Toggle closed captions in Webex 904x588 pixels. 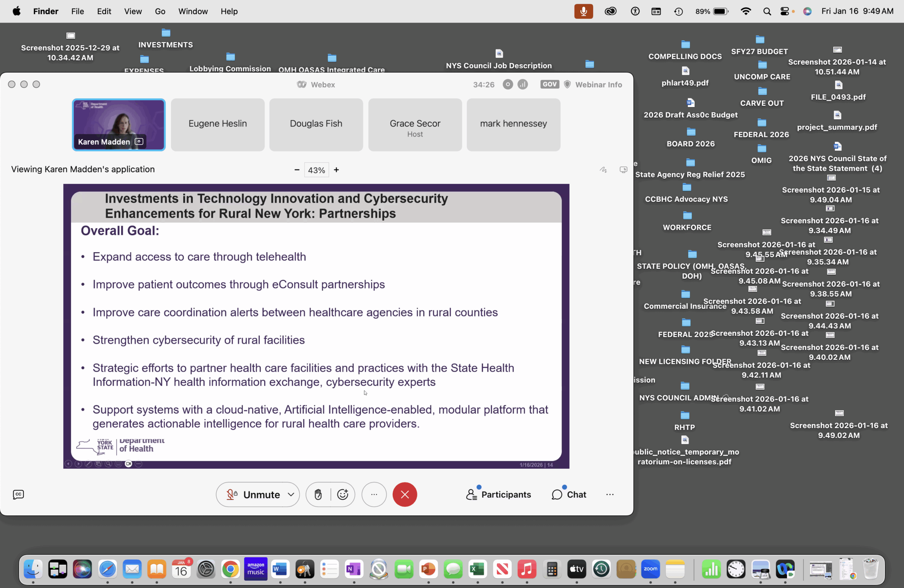click(18, 494)
